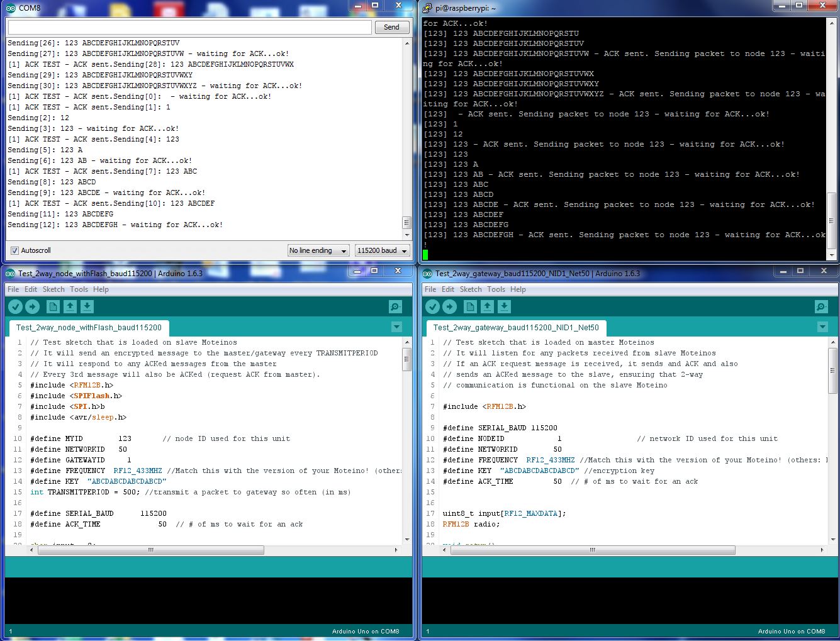This screenshot has height=641, width=840.
Task: Click Open sketch icon in node sketch window
Action: tap(70, 306)
